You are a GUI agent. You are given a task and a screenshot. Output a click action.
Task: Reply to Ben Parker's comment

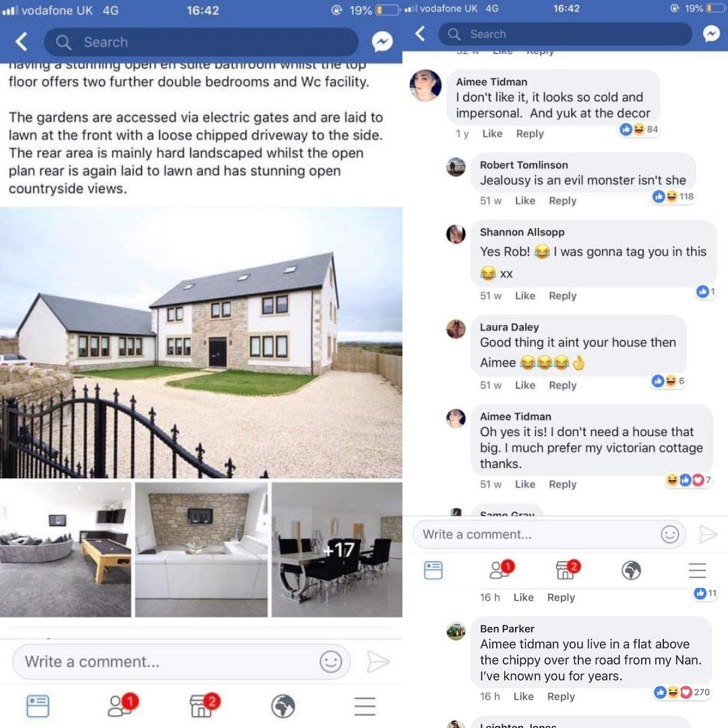pos(561,696)
